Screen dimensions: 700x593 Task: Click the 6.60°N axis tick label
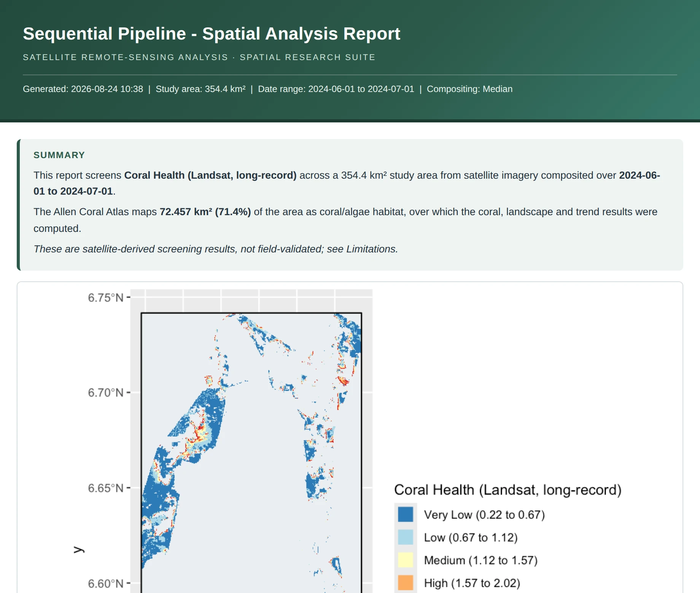pos(106,583)
